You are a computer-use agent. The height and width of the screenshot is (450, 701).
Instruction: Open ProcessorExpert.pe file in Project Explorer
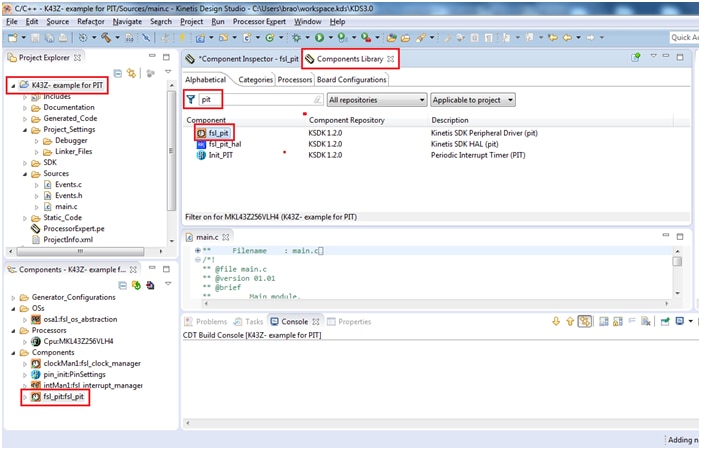(x=72, y=228)
